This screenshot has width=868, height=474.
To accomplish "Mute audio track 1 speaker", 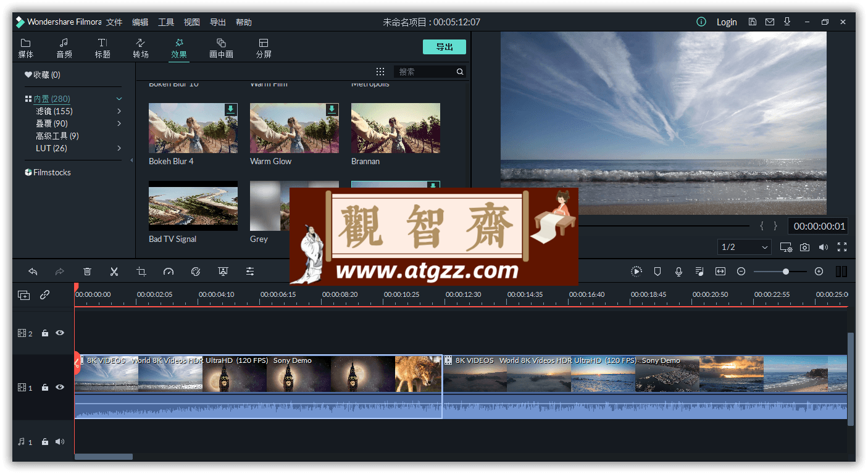I will pos(60,442).
